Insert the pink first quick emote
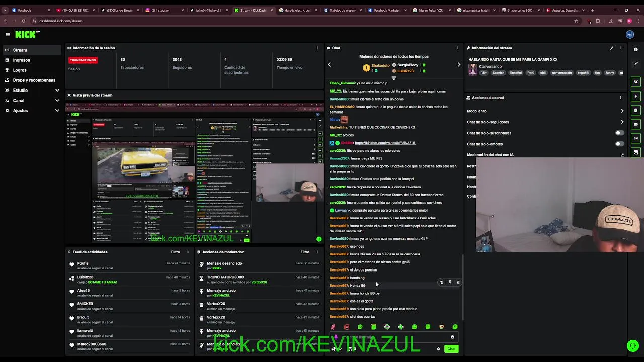This screenshot has width=644, height=362. point(333,327)
